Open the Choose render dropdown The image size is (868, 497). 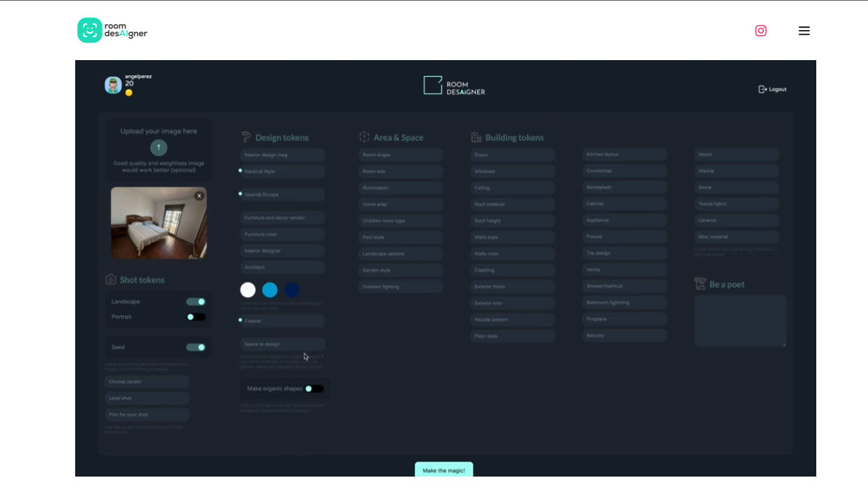(x=147, y=382)
